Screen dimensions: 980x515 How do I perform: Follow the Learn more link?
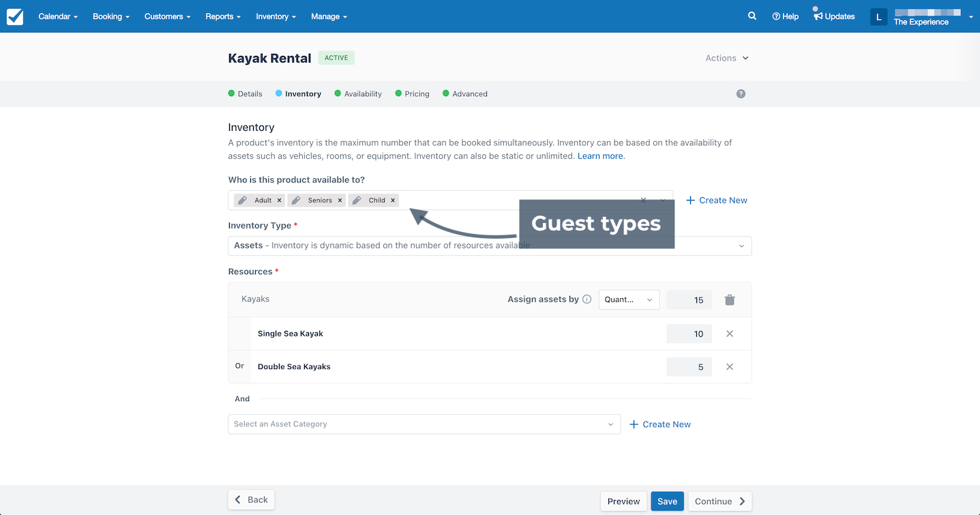tap(600, 156)
